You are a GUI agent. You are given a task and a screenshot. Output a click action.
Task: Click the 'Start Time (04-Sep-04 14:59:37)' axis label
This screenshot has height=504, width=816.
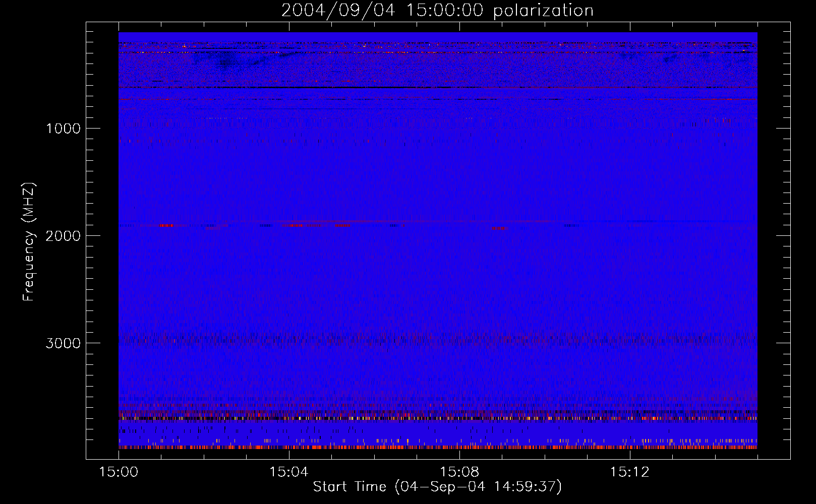coord(437,486)
